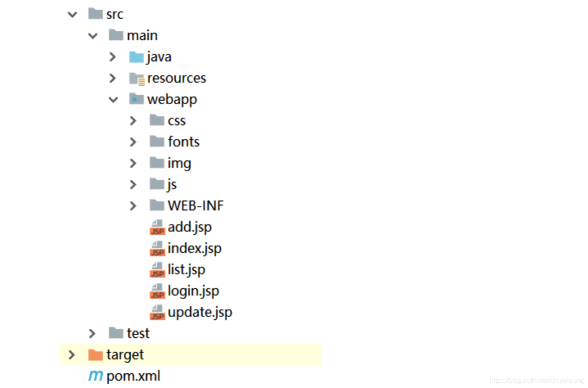The image size is (588, 388).
Task: Click the JSP icon of add.jsp
Action: (157, 227)
